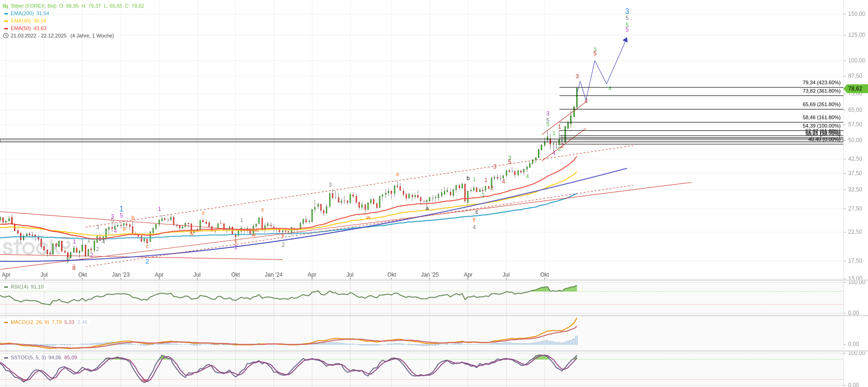Screen dimensions: 868x387
Task: Select the 65,69 (261.80%) Fibonacci level
Action: [821, 105]
